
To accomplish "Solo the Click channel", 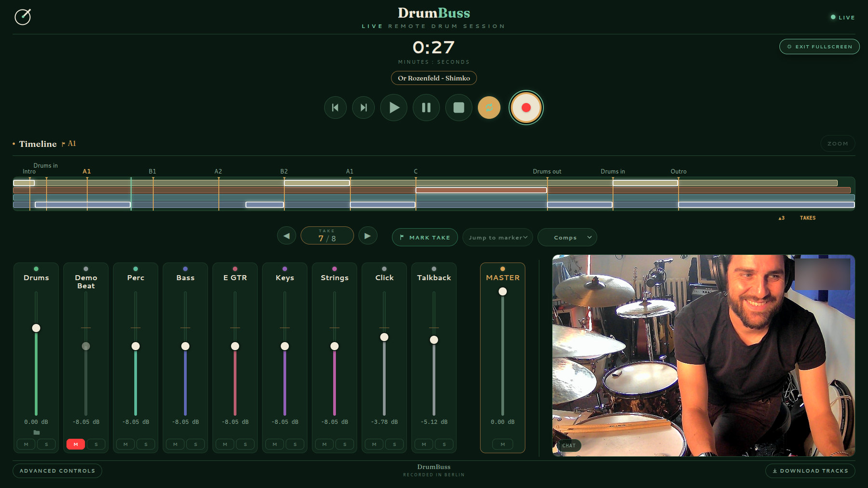I will click(394, 444).
